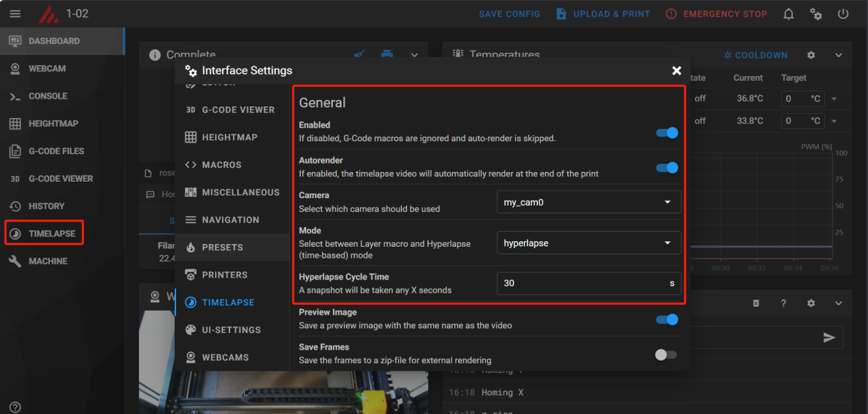This screenshot has width=868, height=414.
Task: Open the Camera dropdown showing my_cam0
Action: (x=589, y=202)
